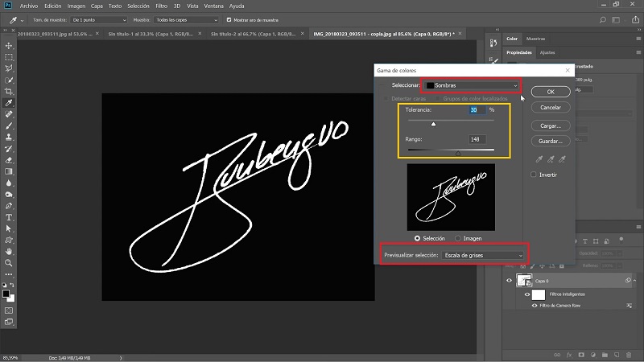Create new group folder icon
The image size is (644, 362).
pos(605,355)
